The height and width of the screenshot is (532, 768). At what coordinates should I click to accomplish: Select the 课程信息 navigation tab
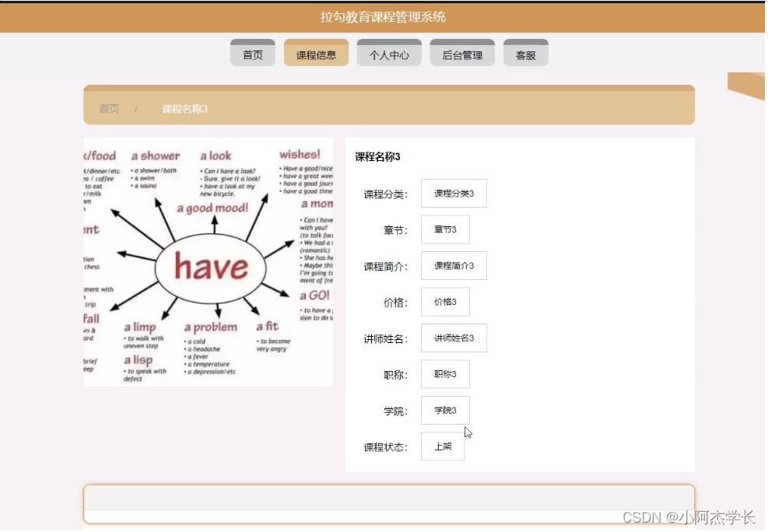[317, 53]
